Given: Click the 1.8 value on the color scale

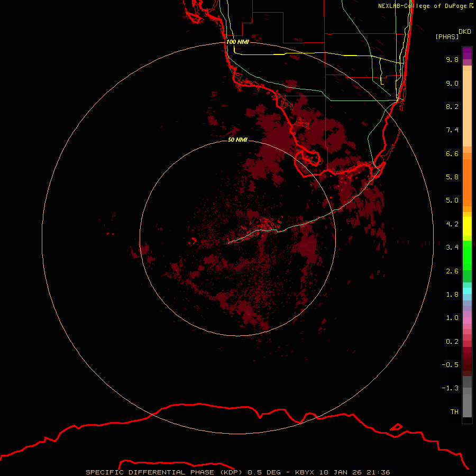Looking at the screenshot, I should pyautogui.click(x=452, y=295).
